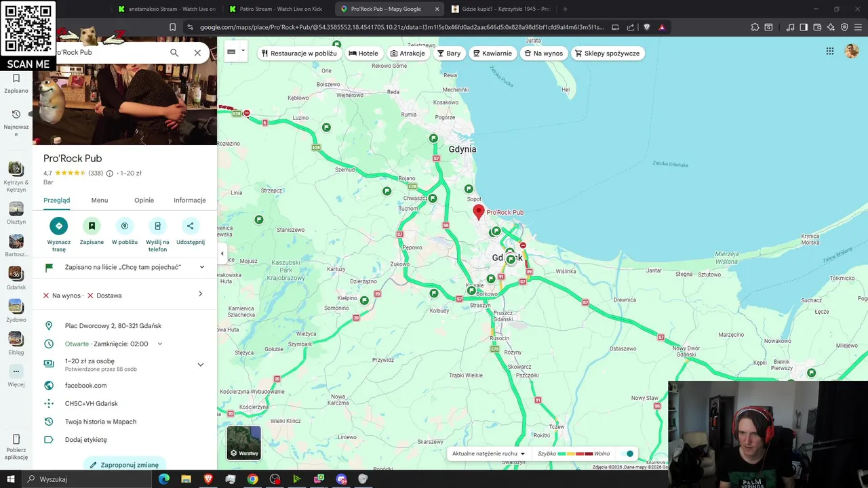868x488 pixels.
Task: Switch to the Opinie tab
Action: point(144,200)
